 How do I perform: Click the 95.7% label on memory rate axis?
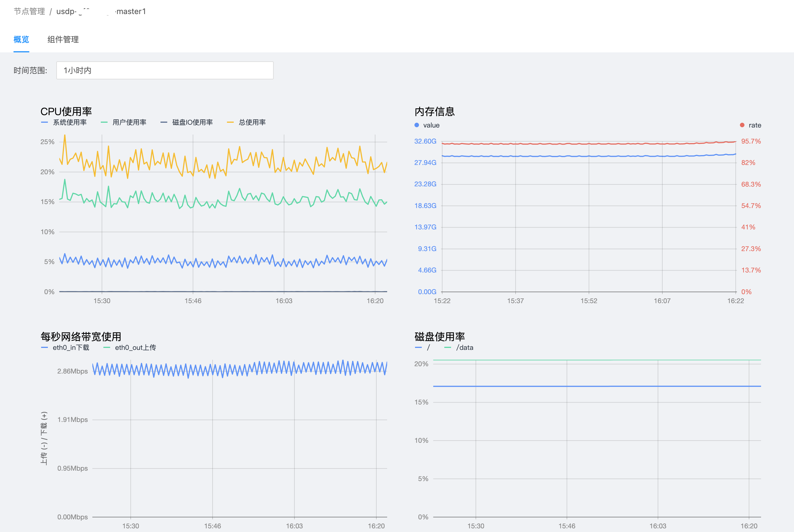click(x=751, y=141)
